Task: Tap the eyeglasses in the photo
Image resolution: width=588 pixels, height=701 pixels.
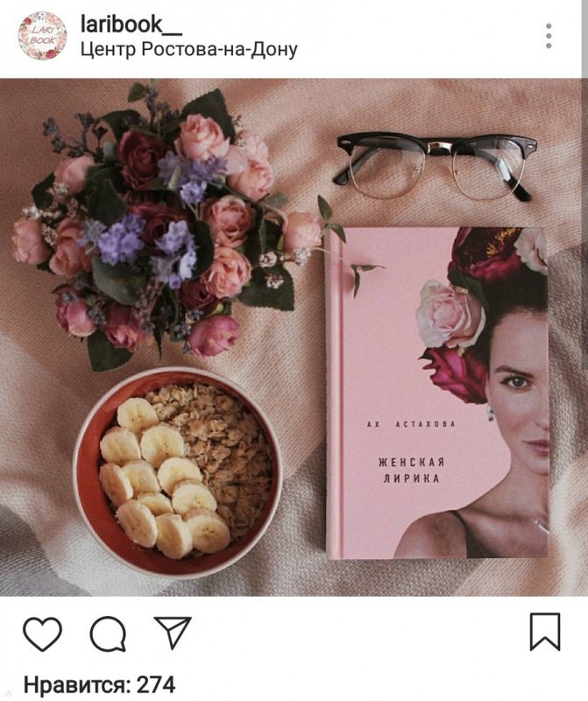Action: 435,166
